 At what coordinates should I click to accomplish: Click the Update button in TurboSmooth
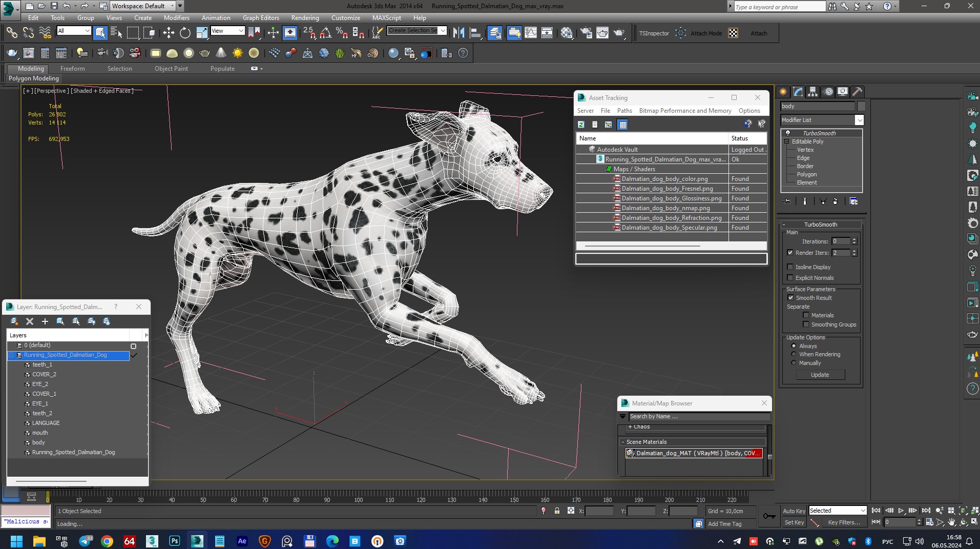[820, 375]
